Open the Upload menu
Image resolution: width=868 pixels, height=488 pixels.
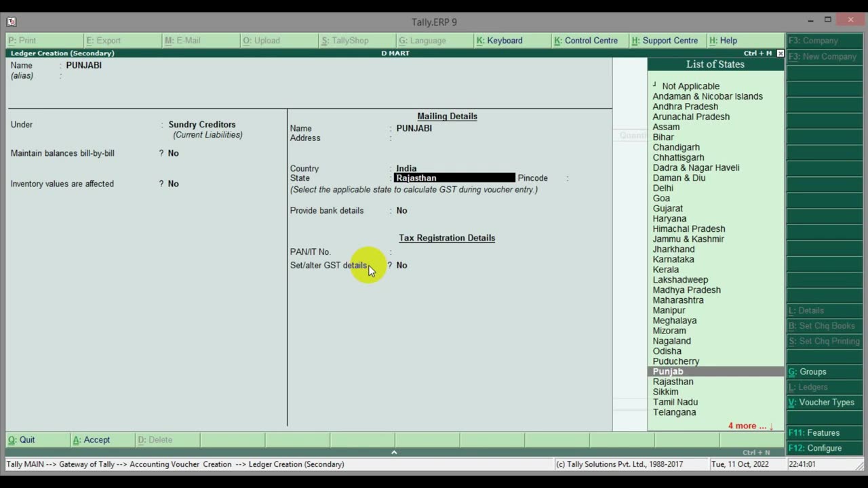click(279, 41)
